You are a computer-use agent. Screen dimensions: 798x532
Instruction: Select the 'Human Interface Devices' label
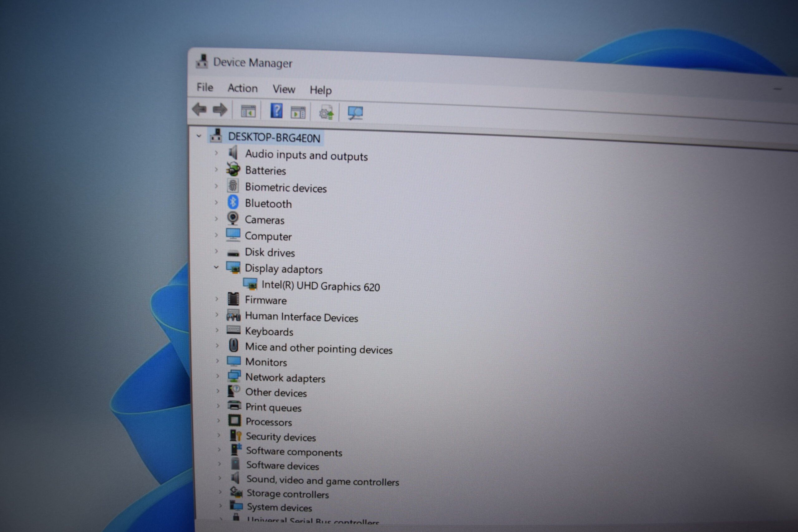(x=301, y=317)
